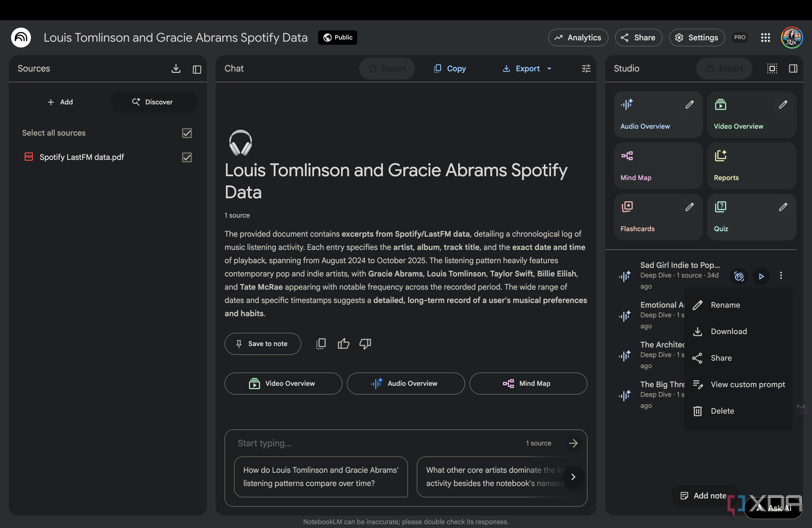
Task: Copy the summary response icon
Action: [x=321, y=344]
